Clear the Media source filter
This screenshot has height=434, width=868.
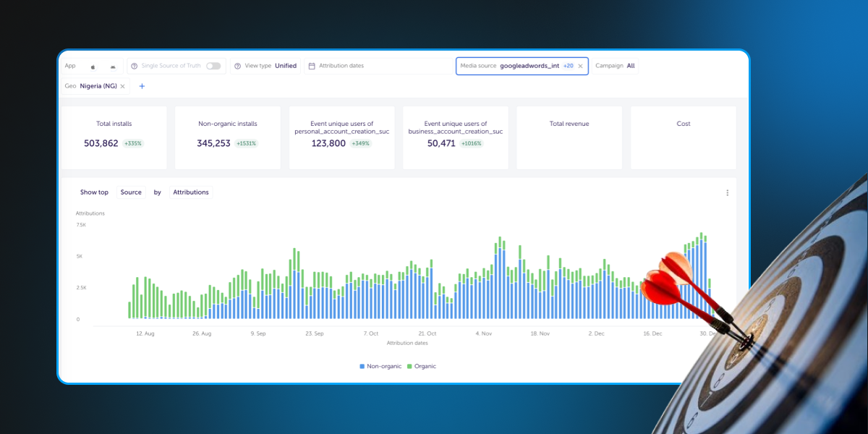[580, 66]
